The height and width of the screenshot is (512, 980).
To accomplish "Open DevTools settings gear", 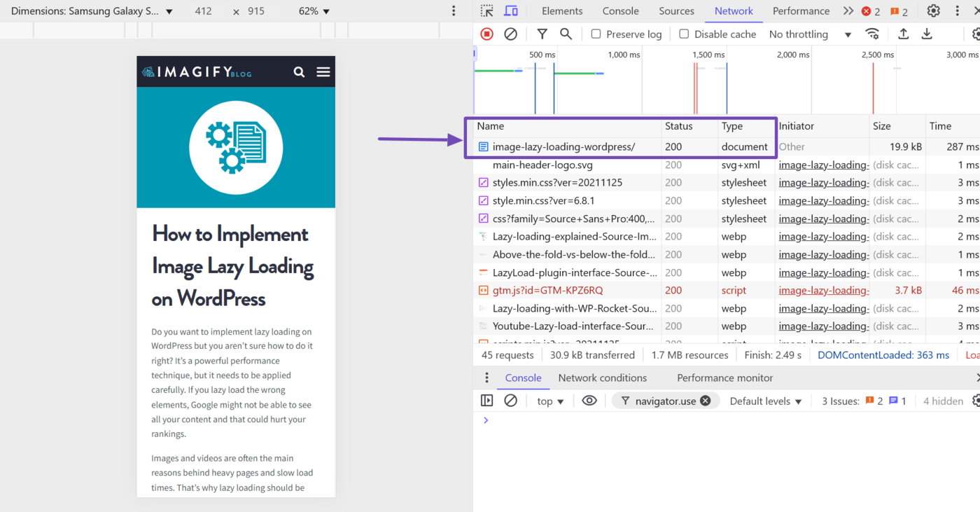I will tap(933, 11).
